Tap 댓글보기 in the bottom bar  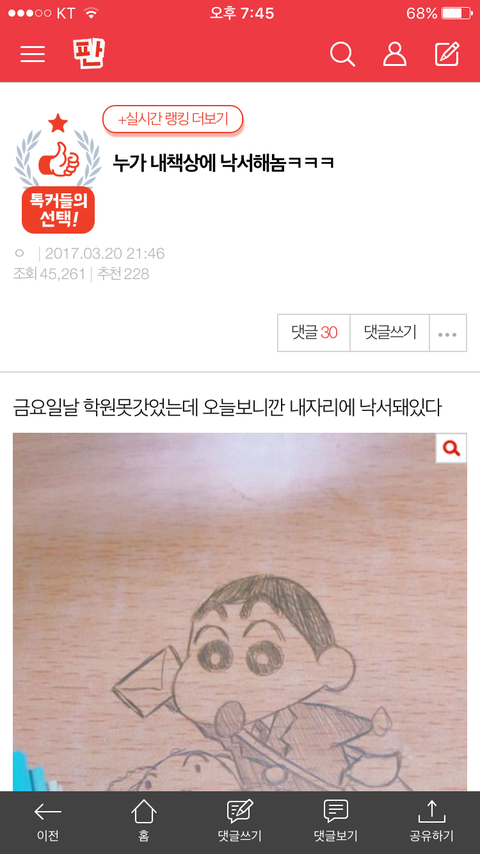click(336, 821)
